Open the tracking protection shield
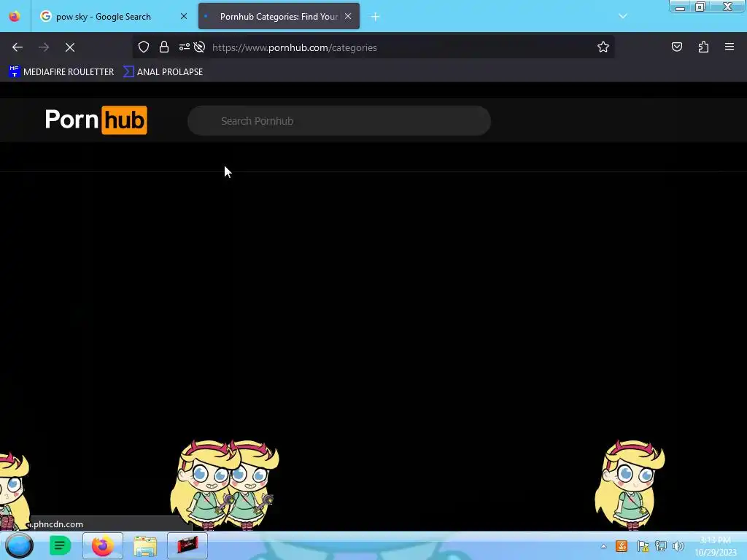Image resolution: width=747 pixels, height=560 pixels. [x=144, y=47]
